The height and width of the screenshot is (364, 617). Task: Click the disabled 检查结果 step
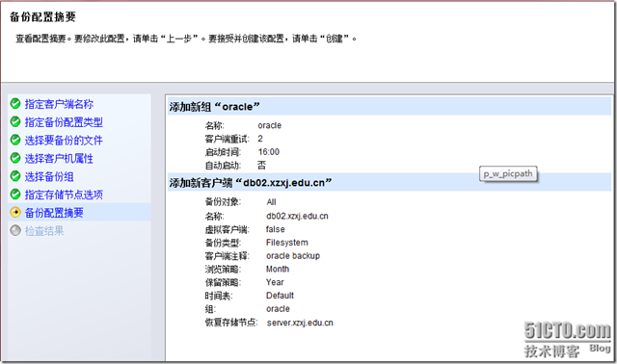pos(44,231)
